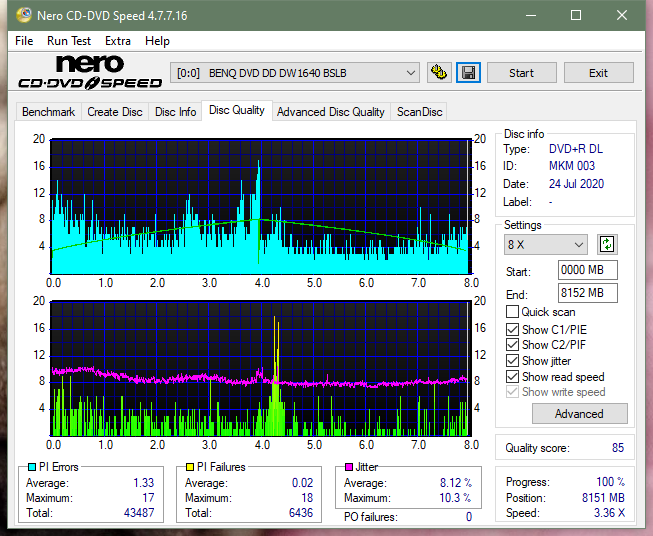The width and height of the screenshot is (653, 536).
Task: Go to Advanced Disc Quality tab
Action: [331, 112]
